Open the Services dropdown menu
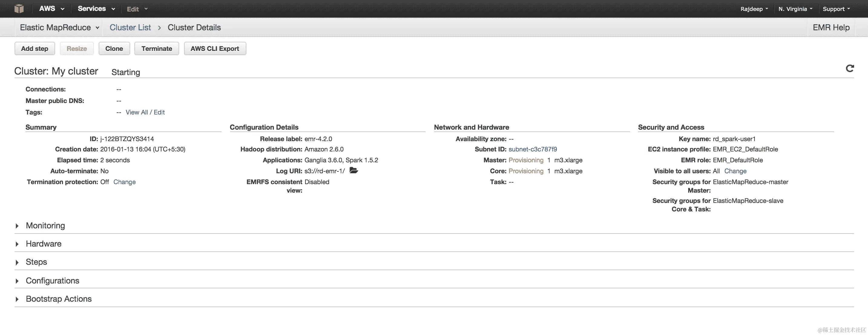Viewport: 868px width, 335px height. [96, 9]
